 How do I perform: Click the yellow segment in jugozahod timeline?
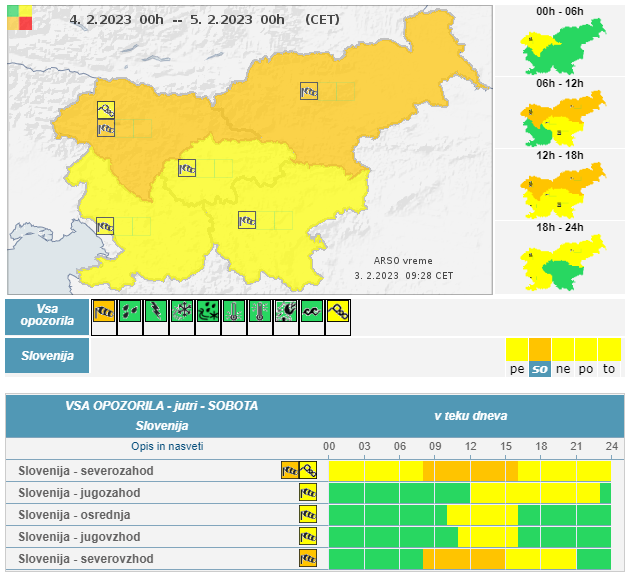coord(535,493)
